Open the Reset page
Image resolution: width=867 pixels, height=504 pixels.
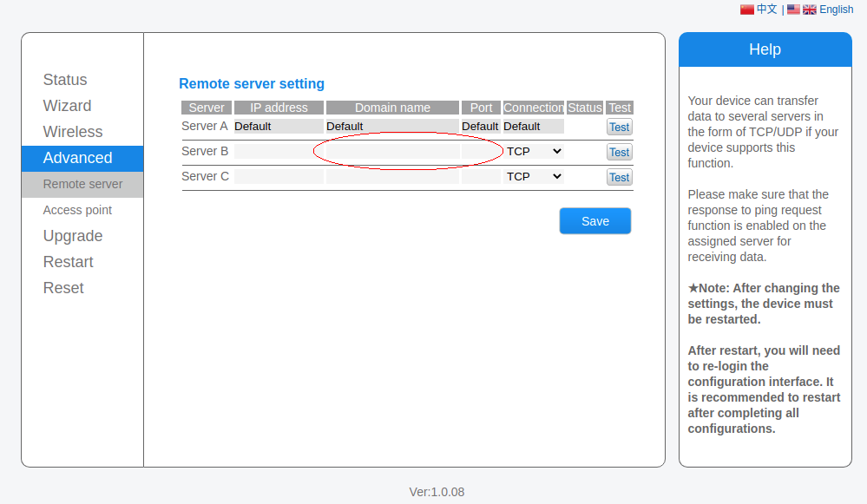63,288
